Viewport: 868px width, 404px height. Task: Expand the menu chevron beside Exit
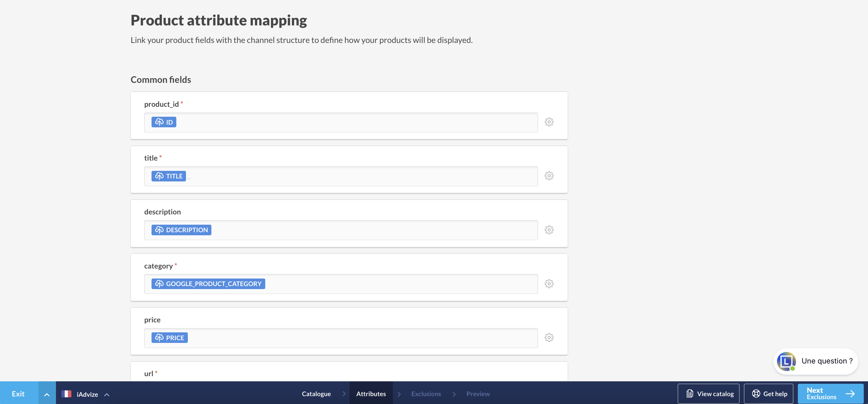point(47,393)
